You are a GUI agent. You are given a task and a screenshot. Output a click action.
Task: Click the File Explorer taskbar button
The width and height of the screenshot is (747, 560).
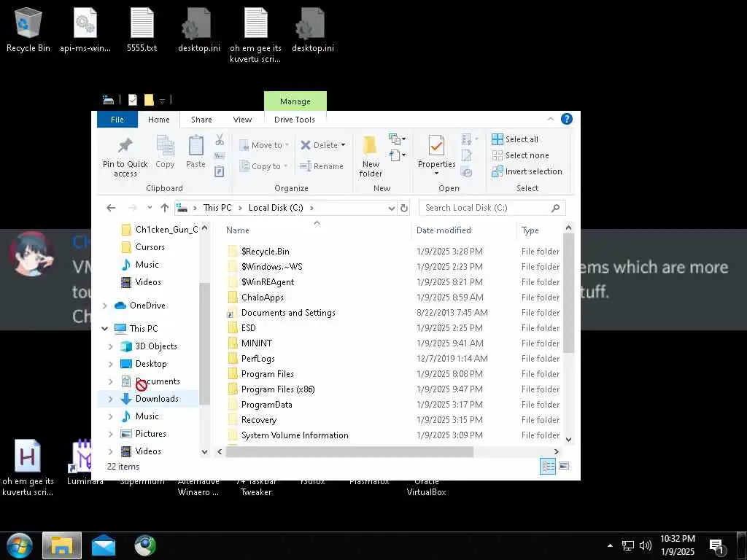[x=62, y=545]
